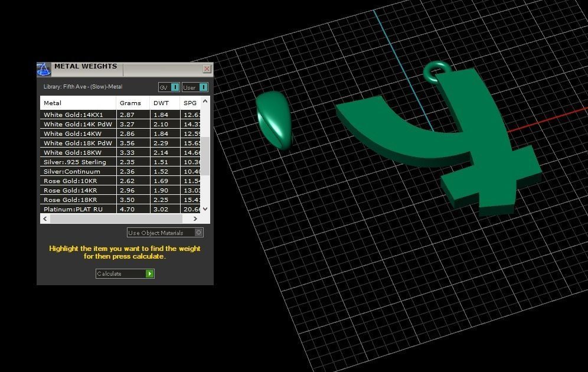This screenshot has width=588, height=372.
Task: Select the White Gold:18KW row
Action: pos(120,152)
